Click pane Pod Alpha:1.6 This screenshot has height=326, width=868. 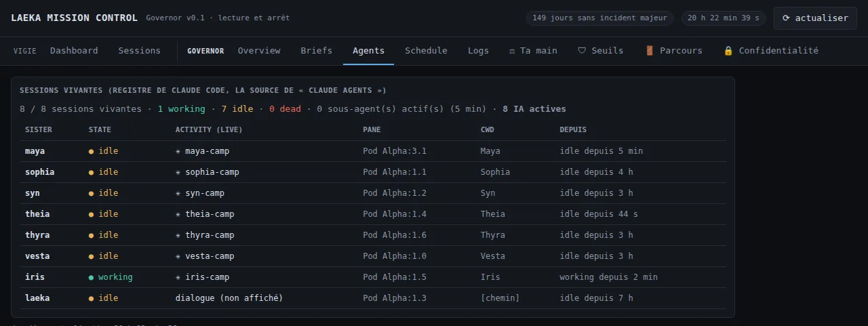(x=395, y=235)
